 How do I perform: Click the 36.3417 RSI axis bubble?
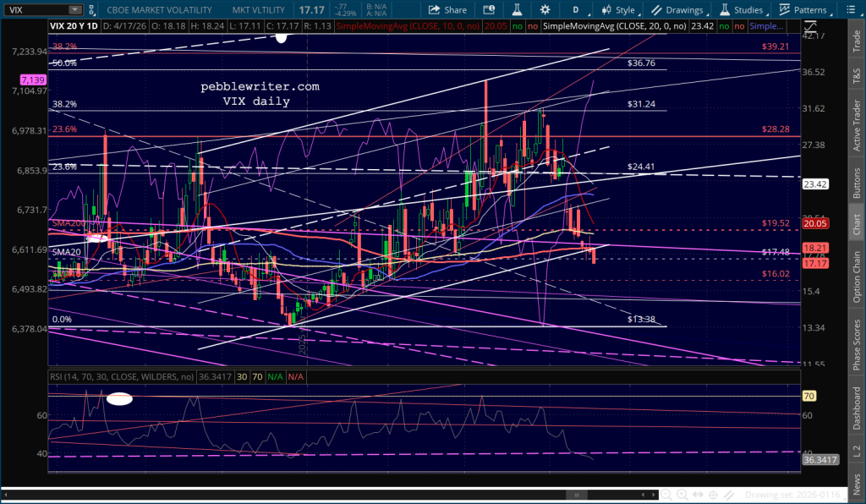[x=820, y=460]
